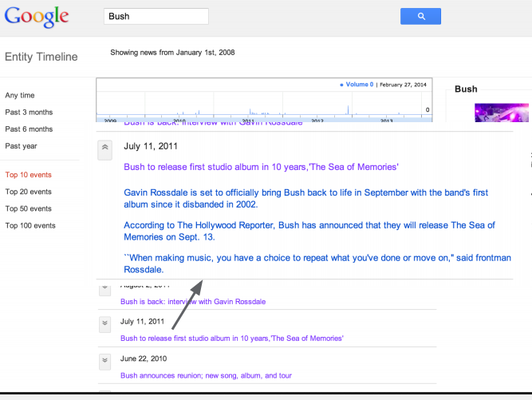
Task: Click the timeline range selector bar under chart
Action: pos(264,120)
